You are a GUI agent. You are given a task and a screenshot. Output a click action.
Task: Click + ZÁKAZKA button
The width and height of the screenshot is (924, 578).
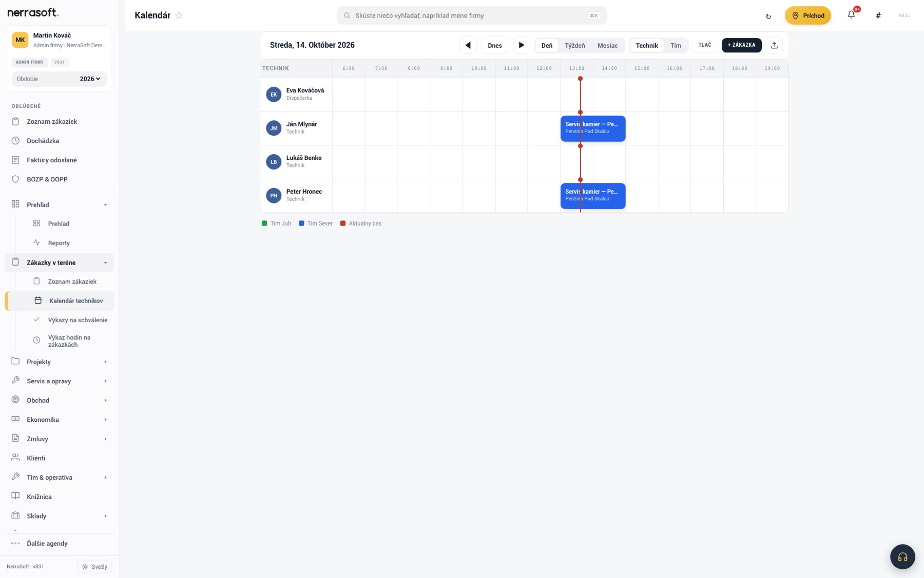pyautogui.click(x=741, y=45)
